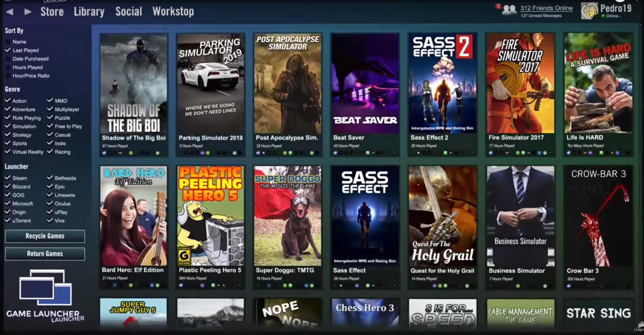This screenshot has width=644, height=335.
Task: Toggle the Strategy genre filter
Action: [x=8, y=135]
